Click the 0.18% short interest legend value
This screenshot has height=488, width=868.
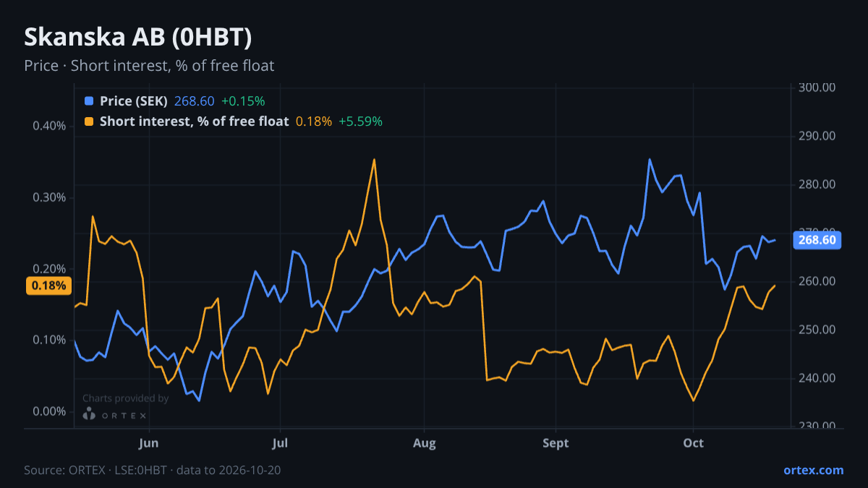(314, 121)
